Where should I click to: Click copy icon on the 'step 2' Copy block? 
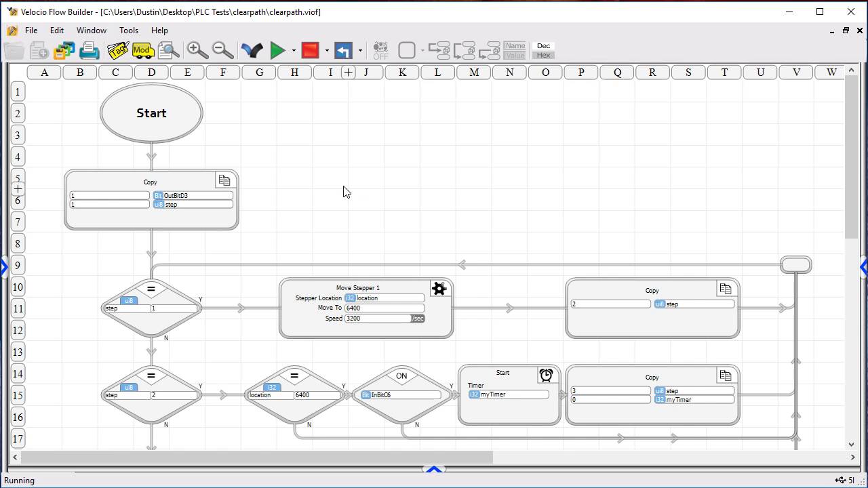click(726, 289)
